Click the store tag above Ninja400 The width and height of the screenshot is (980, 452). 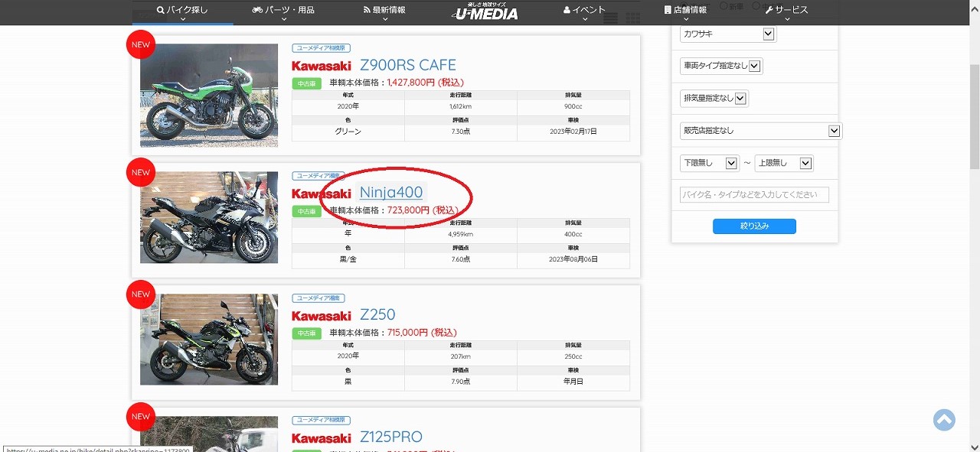[x=318, y=176]
